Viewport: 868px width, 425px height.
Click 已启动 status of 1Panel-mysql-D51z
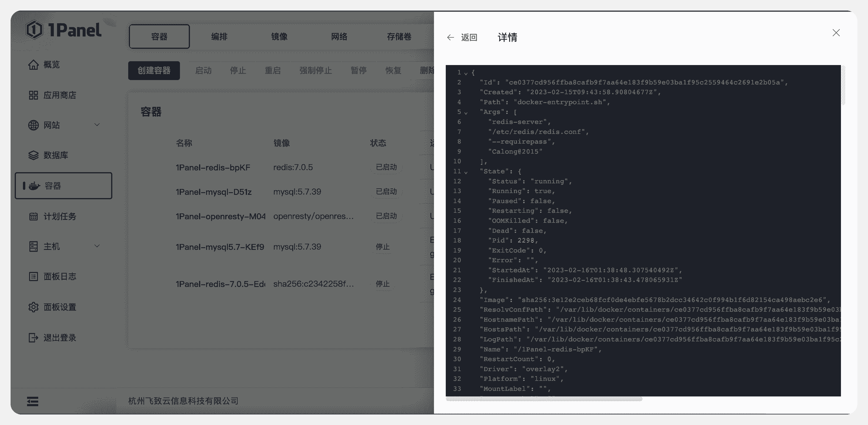[386, 192]
